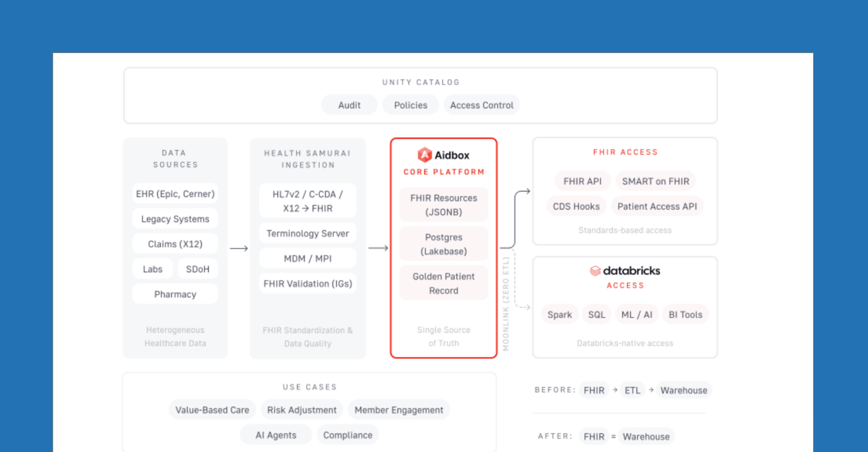The height and width of the screenshot is (452, 868).
Task: Click the Aidbox logo icon
Action: click(424, 155)
